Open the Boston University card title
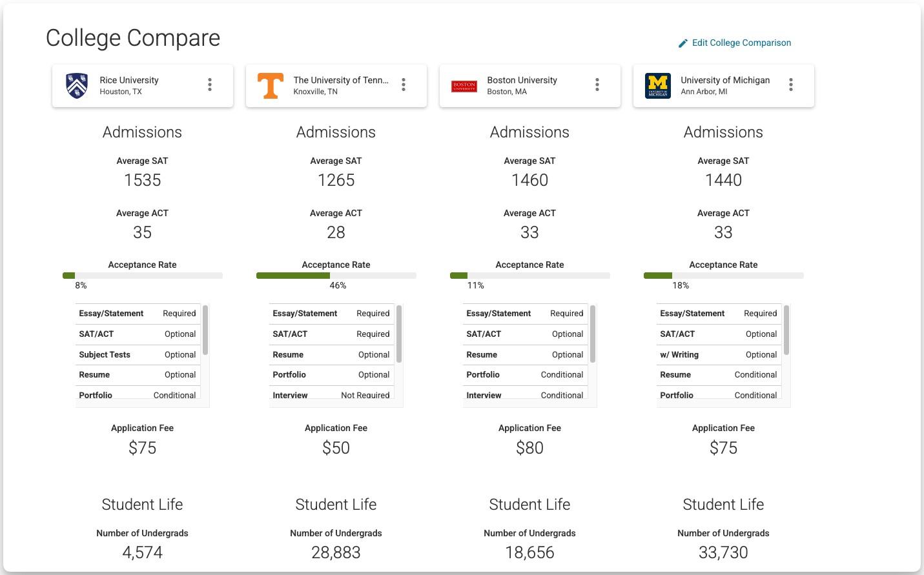 (522, 80)
